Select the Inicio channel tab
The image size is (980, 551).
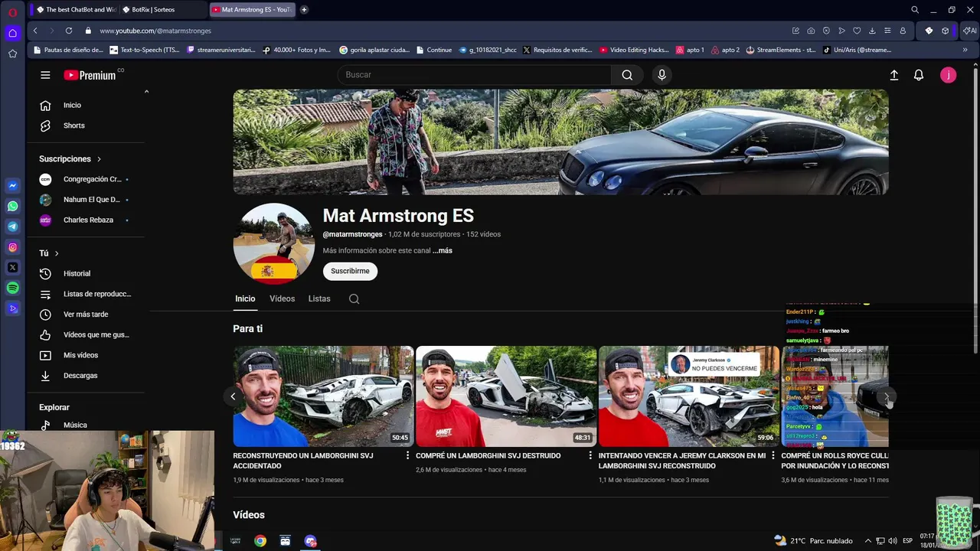pos(245,298)
